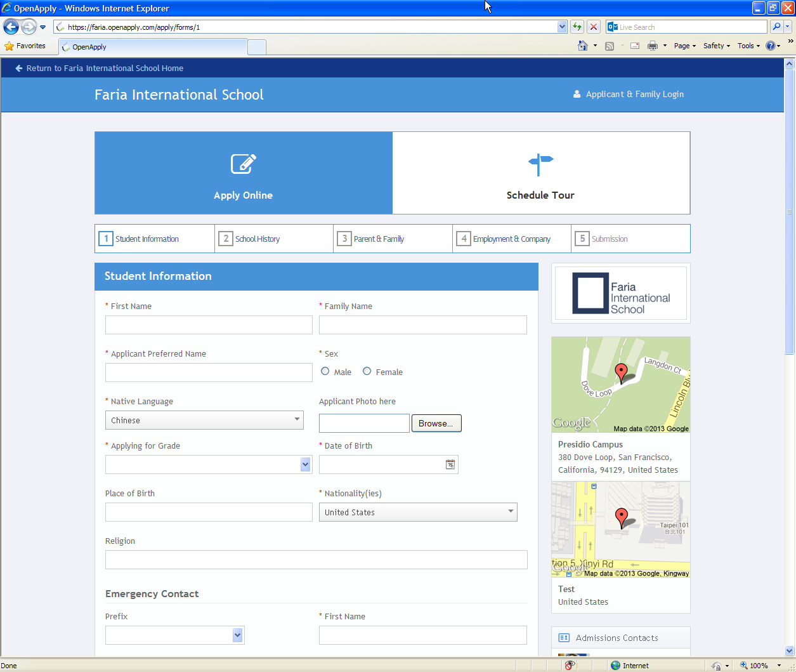Image resolution: width=796 pixels, height=672 pixels.
Task: Click the Read Mail envelope icon
Action: coord(635,46)
